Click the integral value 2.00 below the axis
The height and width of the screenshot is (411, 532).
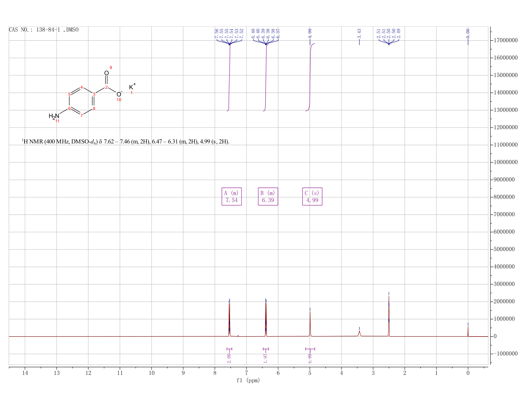click(229, 358)
